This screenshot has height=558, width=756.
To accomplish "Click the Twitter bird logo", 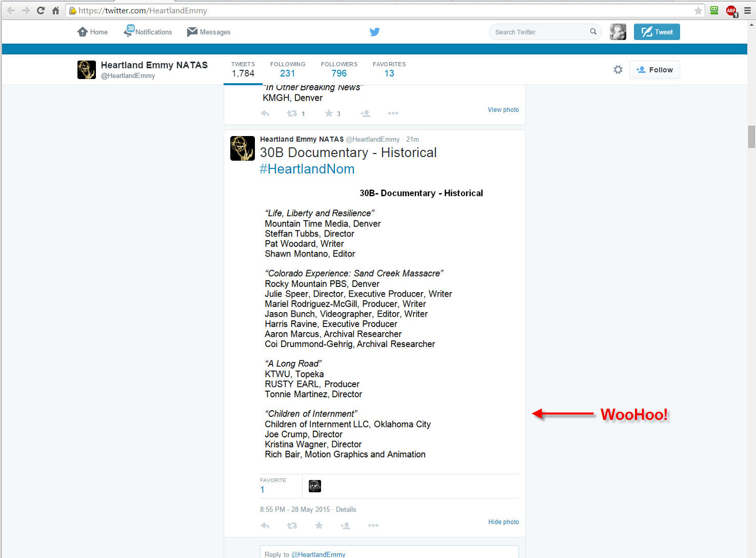I will pos(374,32).
